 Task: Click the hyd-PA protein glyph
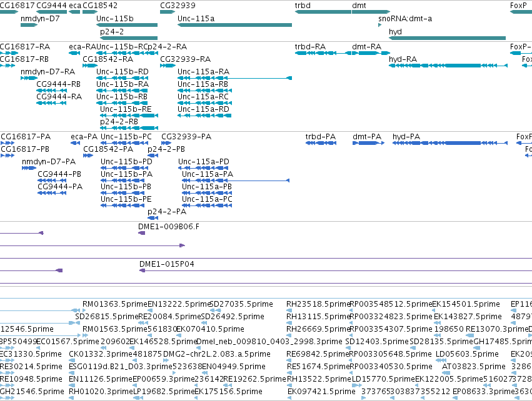pyautogui.click(x=450, y=143)
